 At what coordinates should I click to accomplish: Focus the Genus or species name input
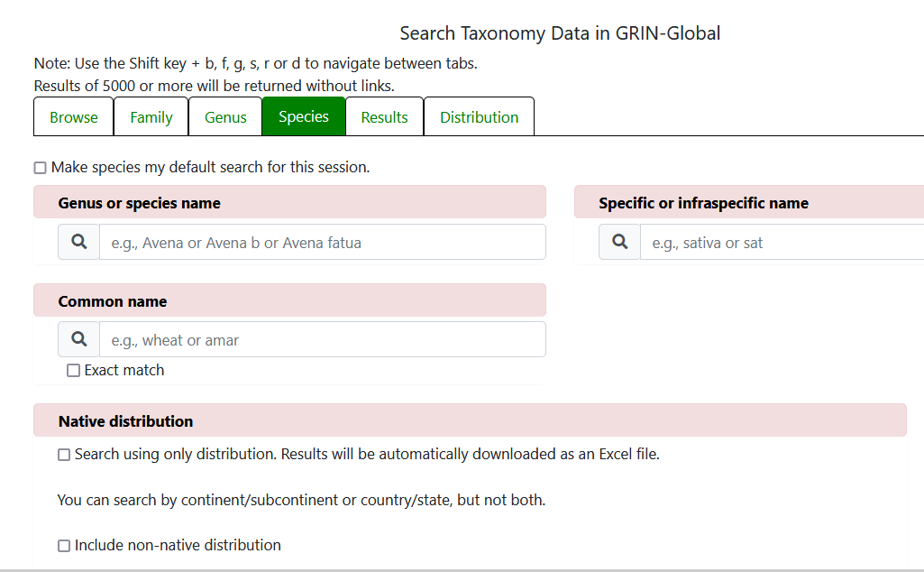323,242
